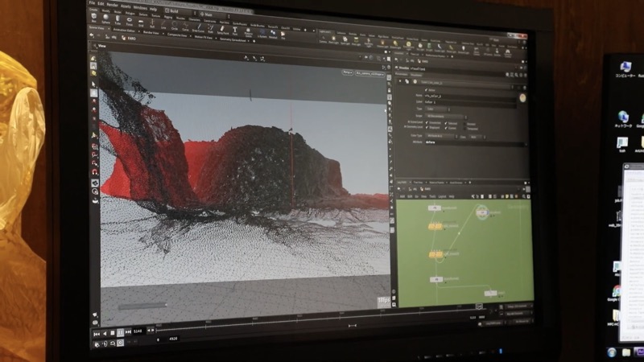The width and height of the screenshot is (644, 362).
Task: Open the Windows menu
Action: (x=140, y=8)
